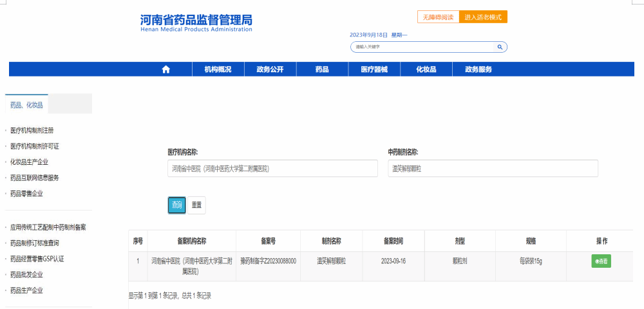The image size is (644, 309).
Task: Select the 药品、化妆品 sidebar tab
Action: point(26,104)
